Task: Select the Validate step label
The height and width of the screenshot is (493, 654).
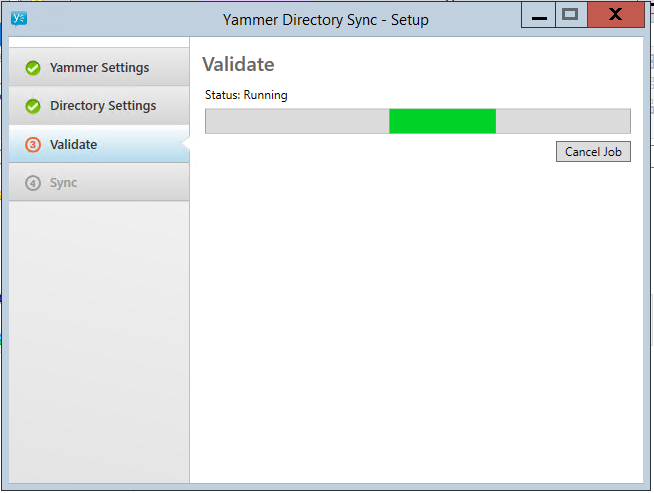Action: click(x=74, y=145)
